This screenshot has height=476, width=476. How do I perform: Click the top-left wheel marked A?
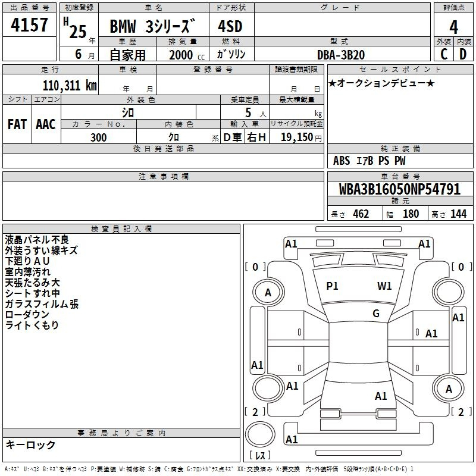point(268,292)
